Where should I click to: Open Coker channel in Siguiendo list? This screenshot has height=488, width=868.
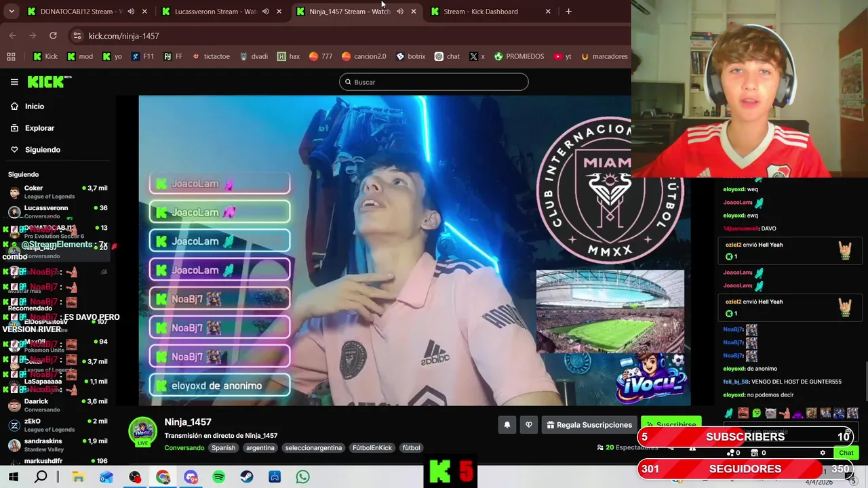pos(58,192)
